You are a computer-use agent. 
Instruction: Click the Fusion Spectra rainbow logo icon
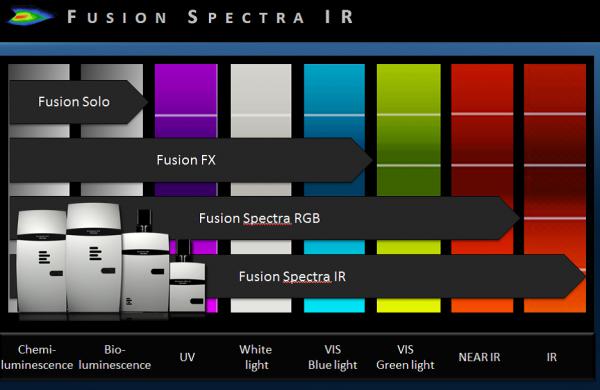pyautogui.click(x=31, y=16)
